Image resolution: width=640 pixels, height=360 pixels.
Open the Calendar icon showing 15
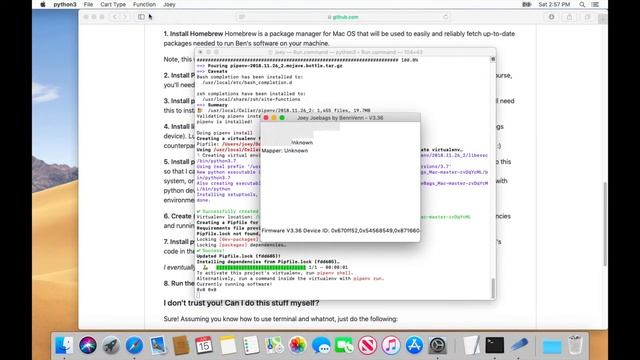pos(204,345)
